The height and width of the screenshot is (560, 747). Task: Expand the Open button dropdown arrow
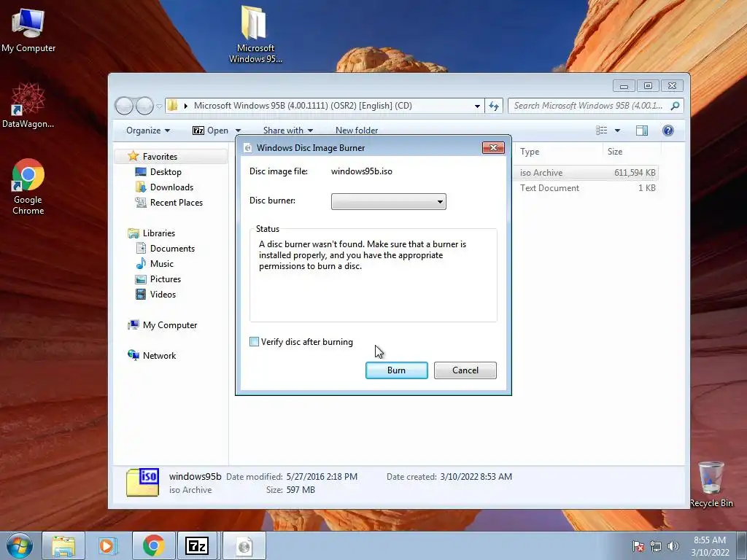[x=238, y=131]
